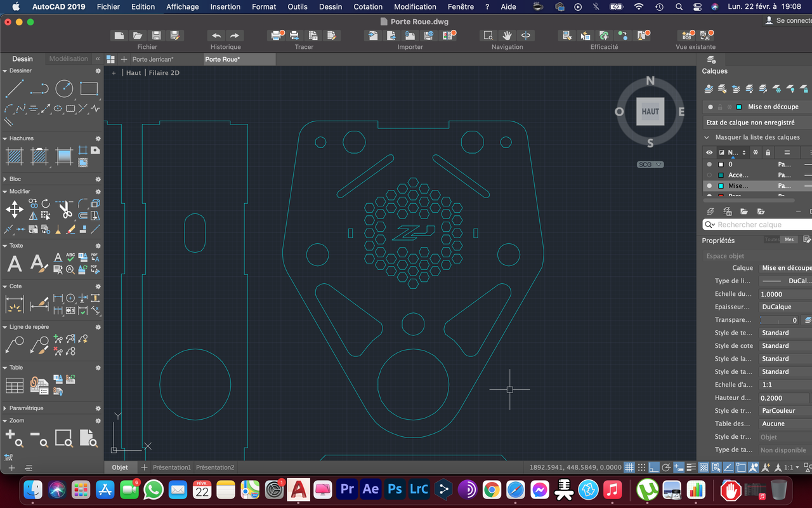
Task: Click the Zoom In tool
Action: coord(15,438)
